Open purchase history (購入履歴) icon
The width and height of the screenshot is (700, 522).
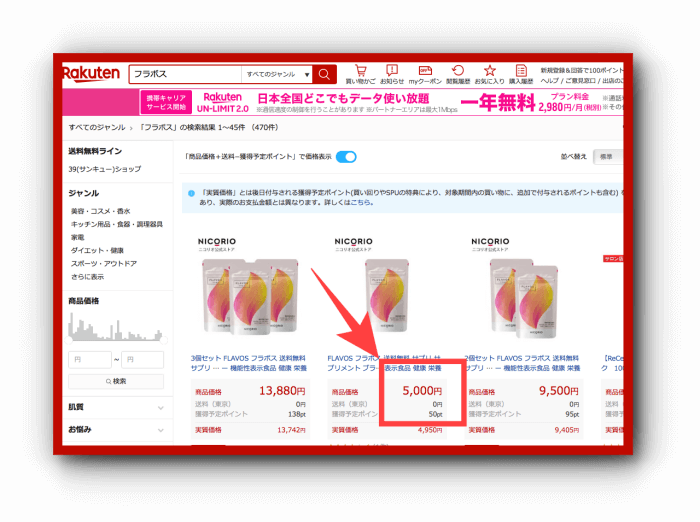point(521,74)
